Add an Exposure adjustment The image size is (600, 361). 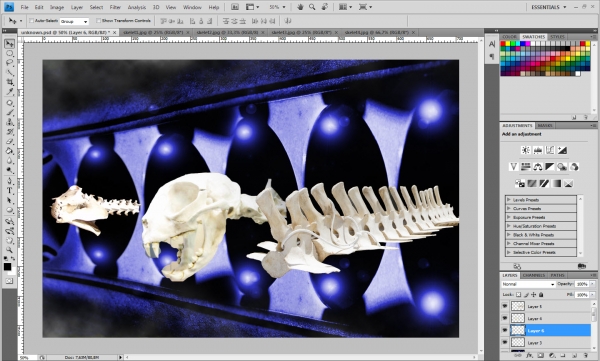pyautogui.click(x=562, y=150)
